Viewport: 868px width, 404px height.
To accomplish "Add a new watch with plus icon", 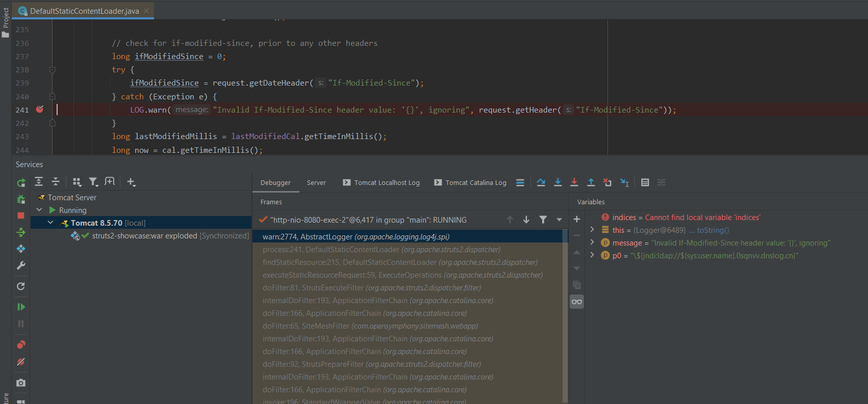I will [577, 219].
